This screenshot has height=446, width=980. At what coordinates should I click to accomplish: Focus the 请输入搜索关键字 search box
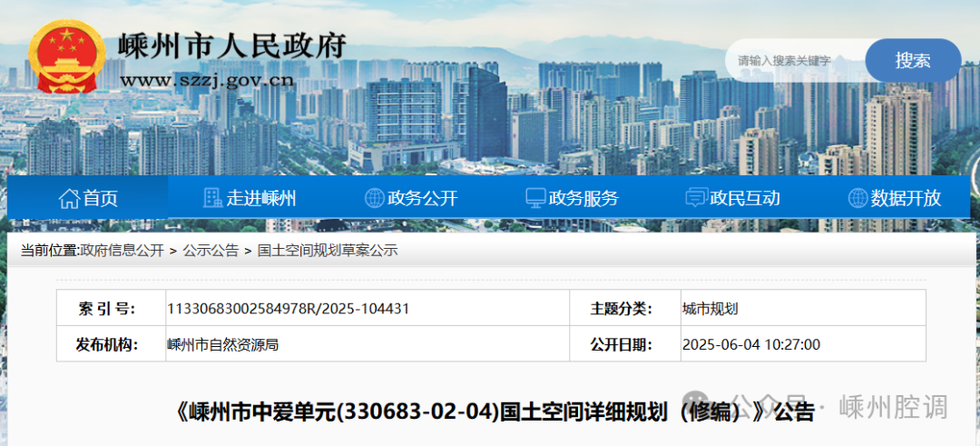(794, 61)
